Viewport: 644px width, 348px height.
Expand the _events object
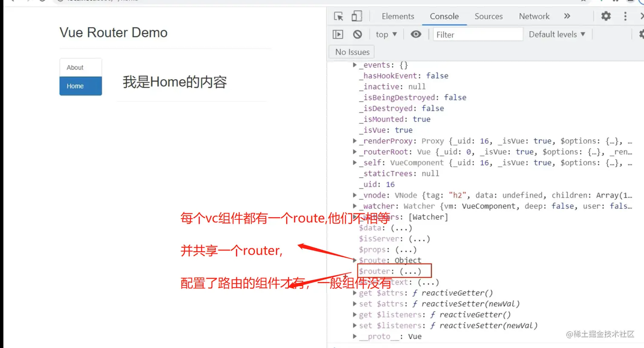coord(354,65)
